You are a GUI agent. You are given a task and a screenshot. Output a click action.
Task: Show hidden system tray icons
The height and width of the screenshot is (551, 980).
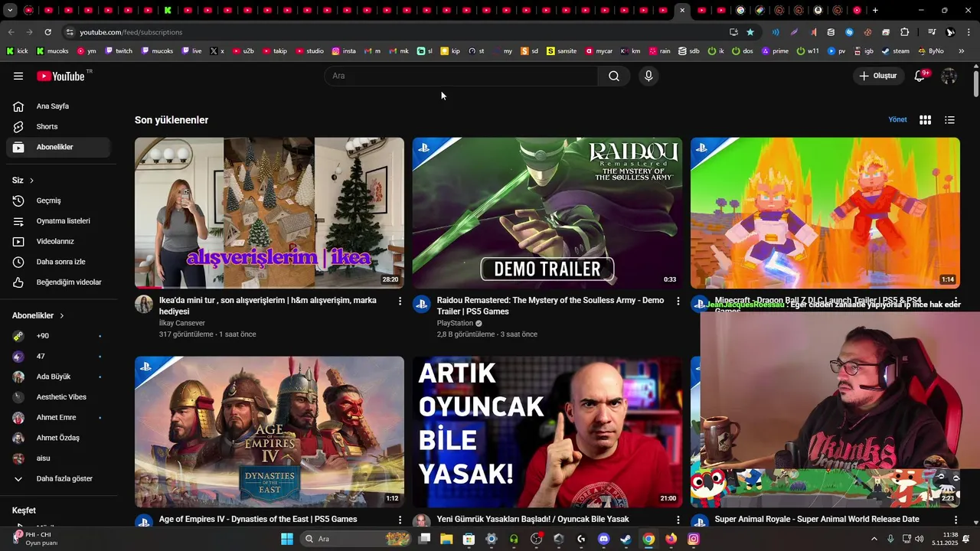point(874,539)
